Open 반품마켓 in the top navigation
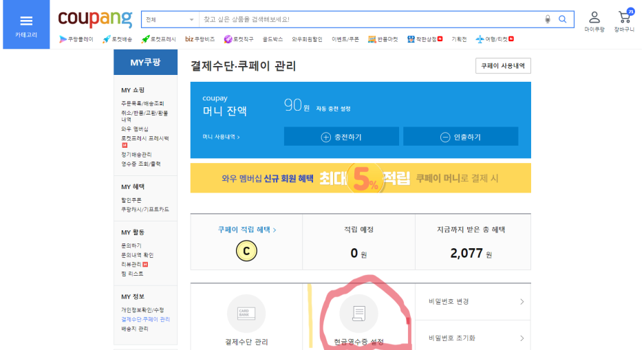 [x=383, y=39]
